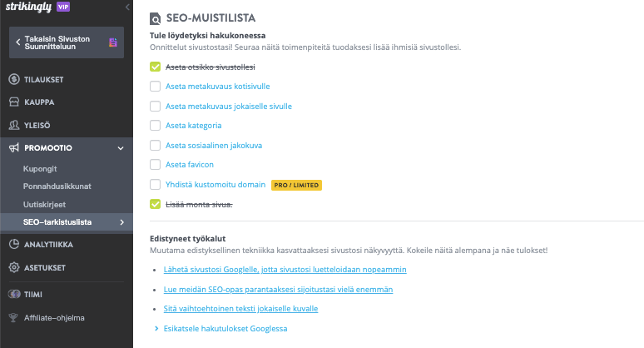The width and height of the screenshot is (644, 348).
Task: Open 'Lue meidän SEO-opas' link
Action: pyautogui.click(x=279, y=290)
